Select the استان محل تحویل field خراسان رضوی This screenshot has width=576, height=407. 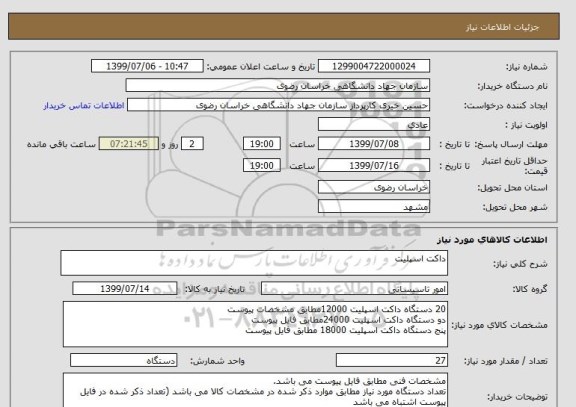374,187
